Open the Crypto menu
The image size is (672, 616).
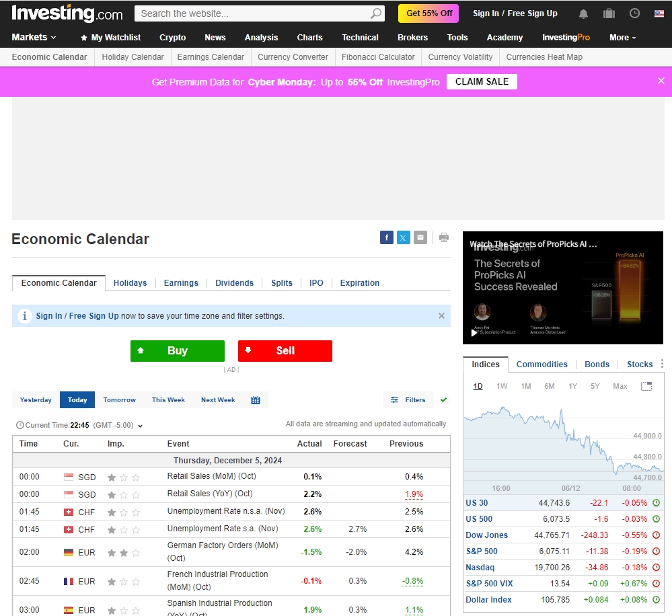point(173,38)
